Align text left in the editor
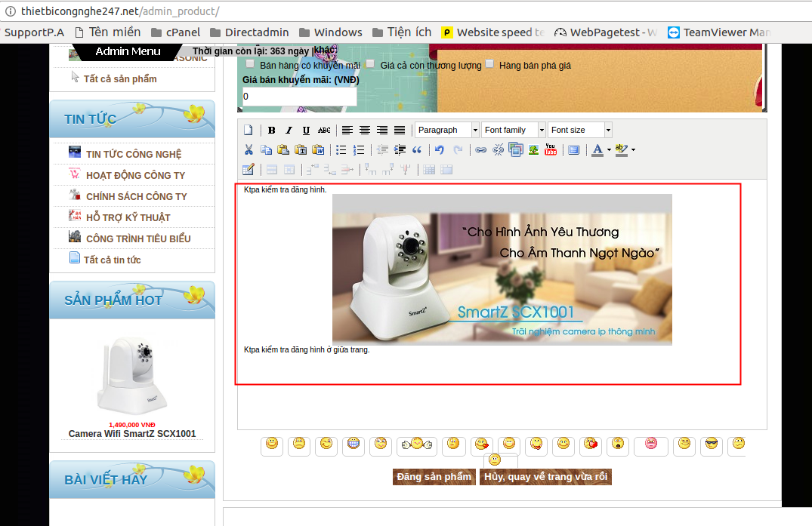The image size is (812, 526). 347,131
